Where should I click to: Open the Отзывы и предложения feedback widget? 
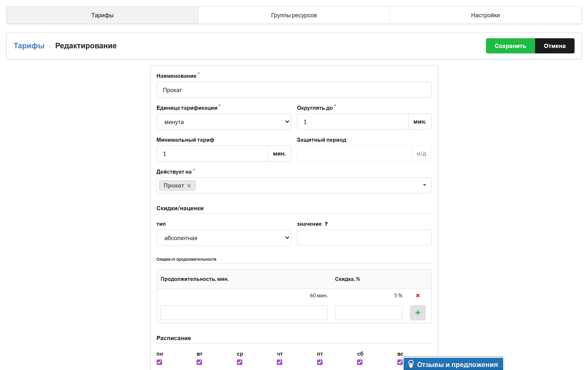coord(453,364)
